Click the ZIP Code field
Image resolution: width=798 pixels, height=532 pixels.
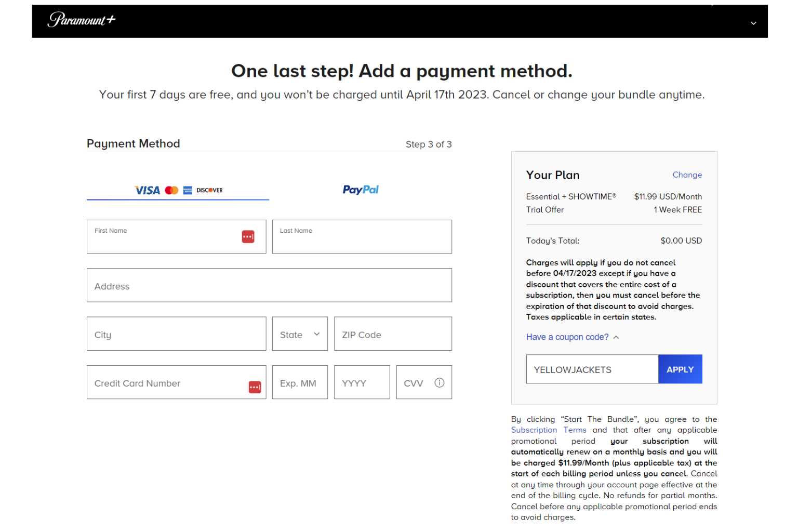(x=393, y=334)
